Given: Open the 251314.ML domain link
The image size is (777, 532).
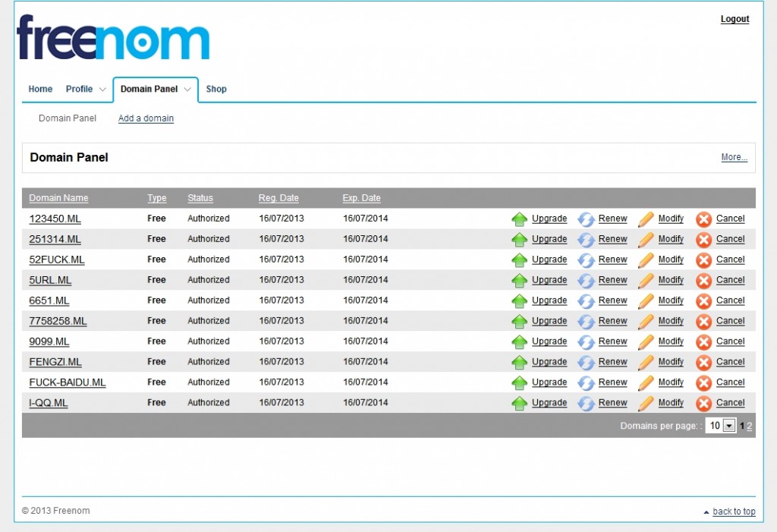Looking at the screenshot, I should click(55, 239).
